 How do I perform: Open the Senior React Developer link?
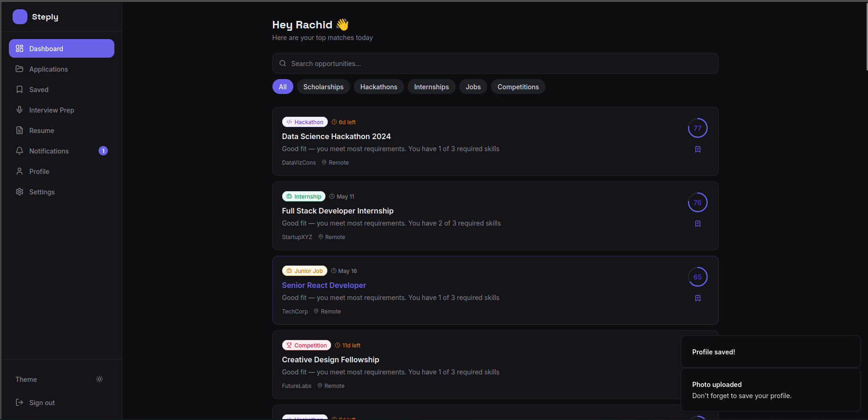(x=324, y=285)
